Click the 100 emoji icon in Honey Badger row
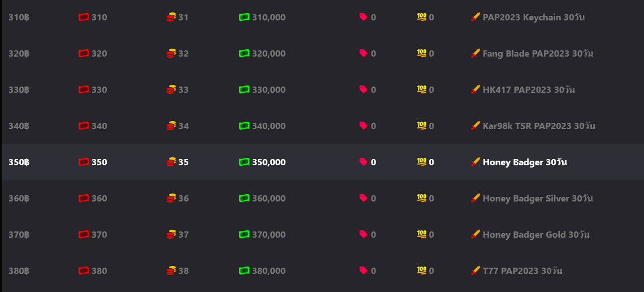The width and height of the screenshot is (644, 292). (422, 162)
